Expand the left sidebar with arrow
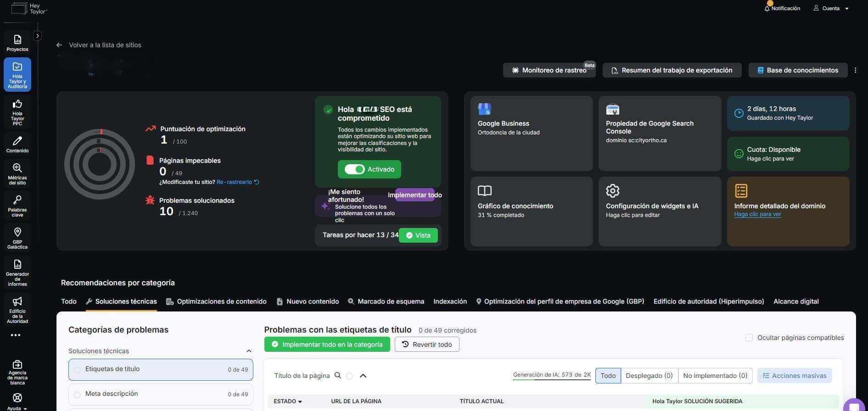Image resolution: width=868 pixels, height=411 pixels. coord(38,36)
